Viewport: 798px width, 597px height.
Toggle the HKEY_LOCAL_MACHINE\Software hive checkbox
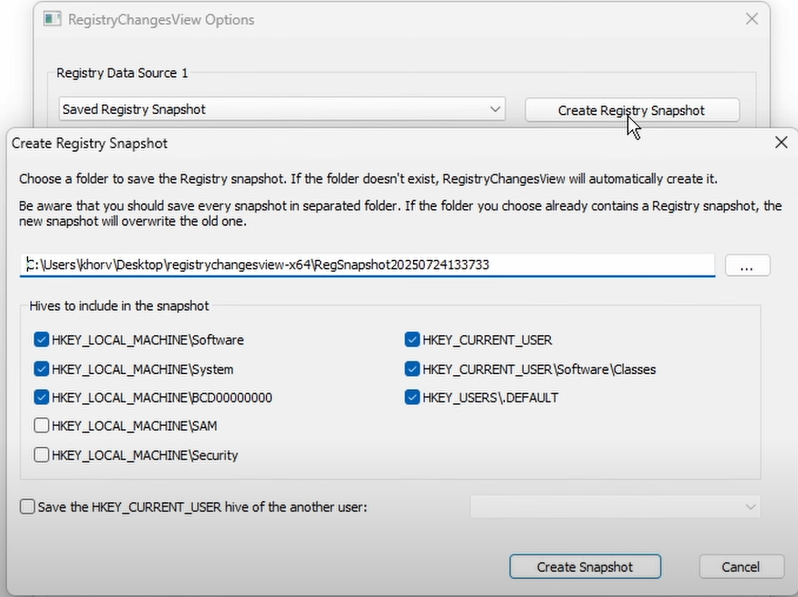[x=41, y=339]
